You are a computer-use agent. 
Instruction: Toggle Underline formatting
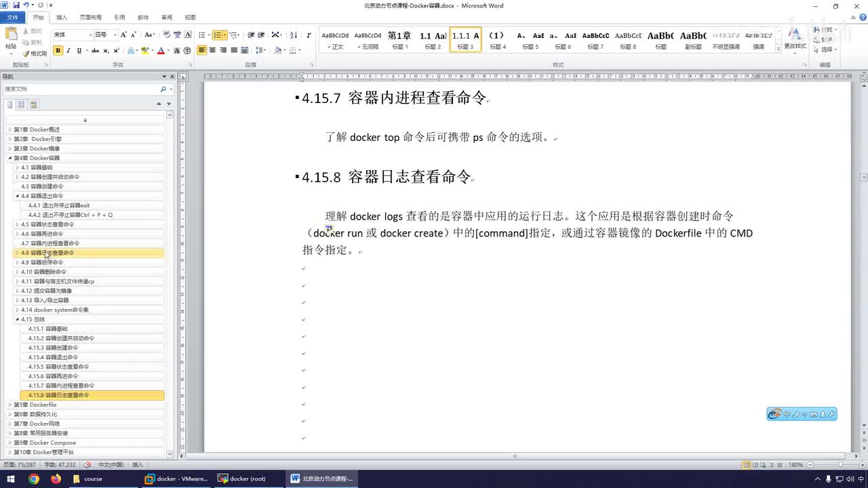click(x=79, y=51)
